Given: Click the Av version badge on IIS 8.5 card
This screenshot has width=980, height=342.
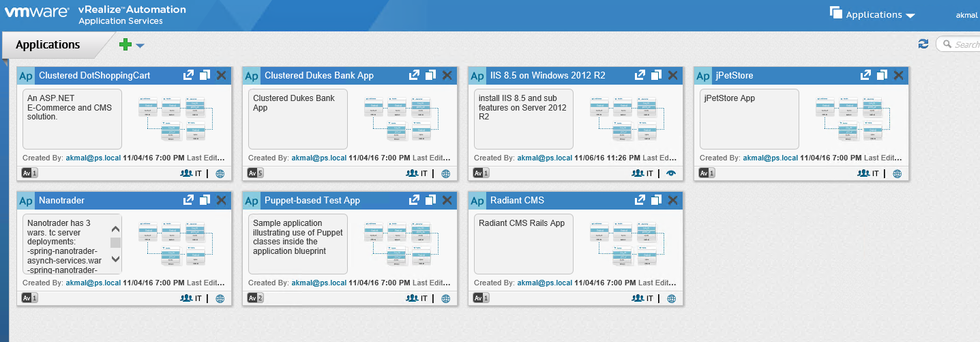Looking at the screenshot, I should 481,173.
